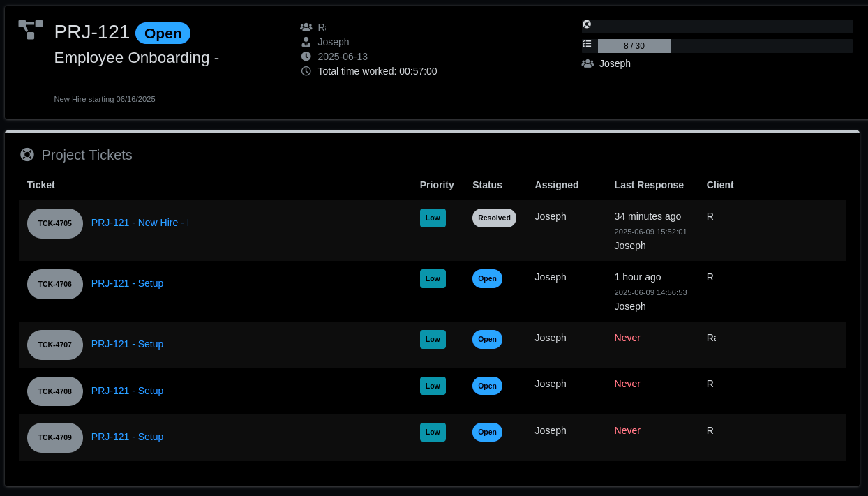Click the Project Tickets life ring icon
This screenshot has width=868, height=496.
[27, 155]
